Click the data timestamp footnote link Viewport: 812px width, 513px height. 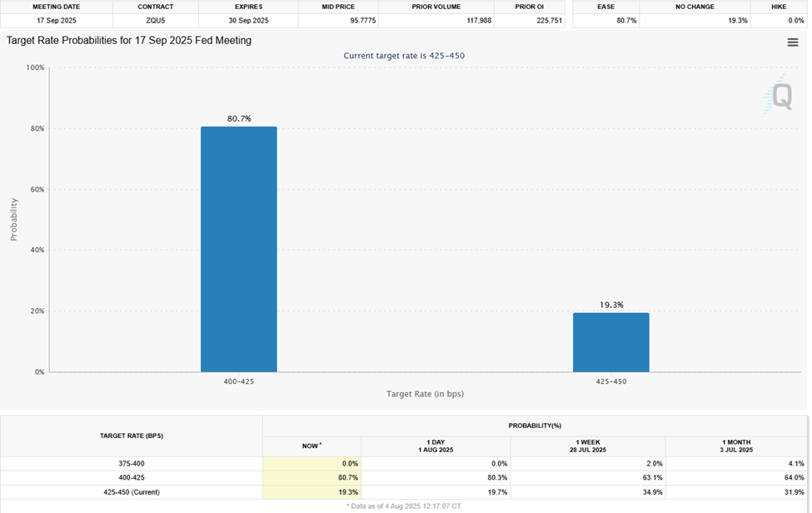pos(406,506)
